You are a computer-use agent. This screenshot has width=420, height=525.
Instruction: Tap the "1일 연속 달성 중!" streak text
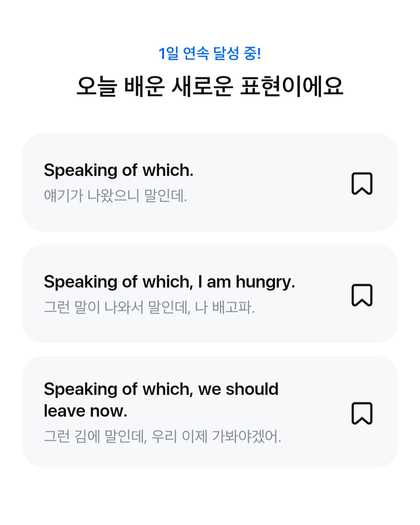(x=210, y=53)
